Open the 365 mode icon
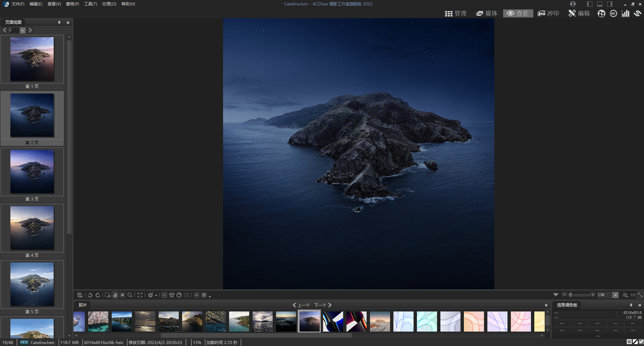The width and height of the screenshot is (644, 346). 613,13
